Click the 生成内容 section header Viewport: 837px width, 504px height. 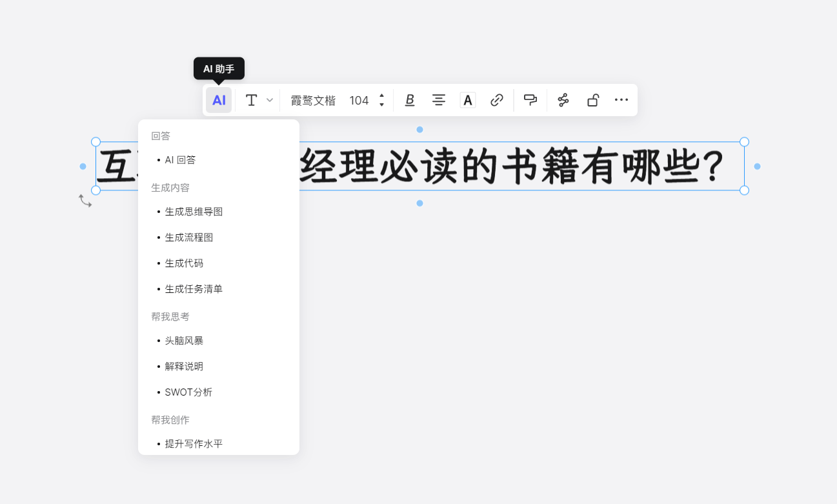[x=170, y=188]
